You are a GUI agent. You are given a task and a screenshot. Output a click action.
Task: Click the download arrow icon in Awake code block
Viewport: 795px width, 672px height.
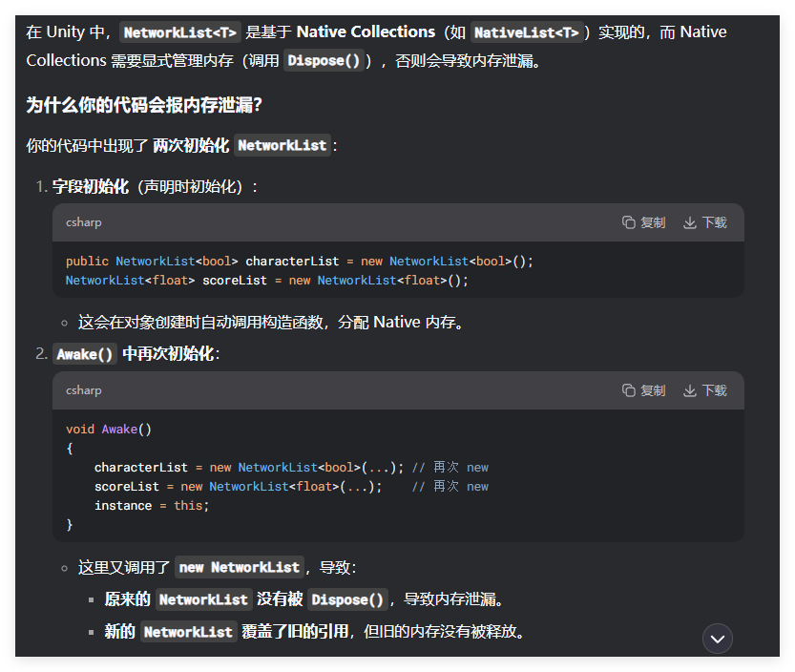689,390
